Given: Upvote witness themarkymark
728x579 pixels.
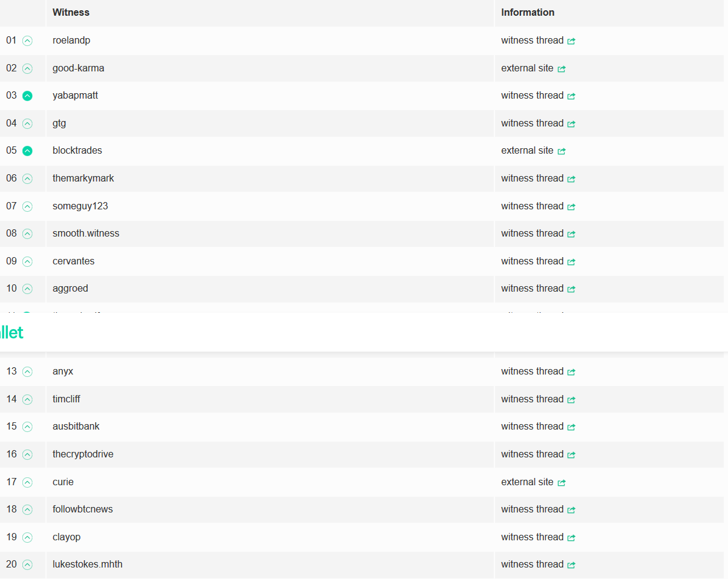Looking at the screenshot, I should point(27,178).
